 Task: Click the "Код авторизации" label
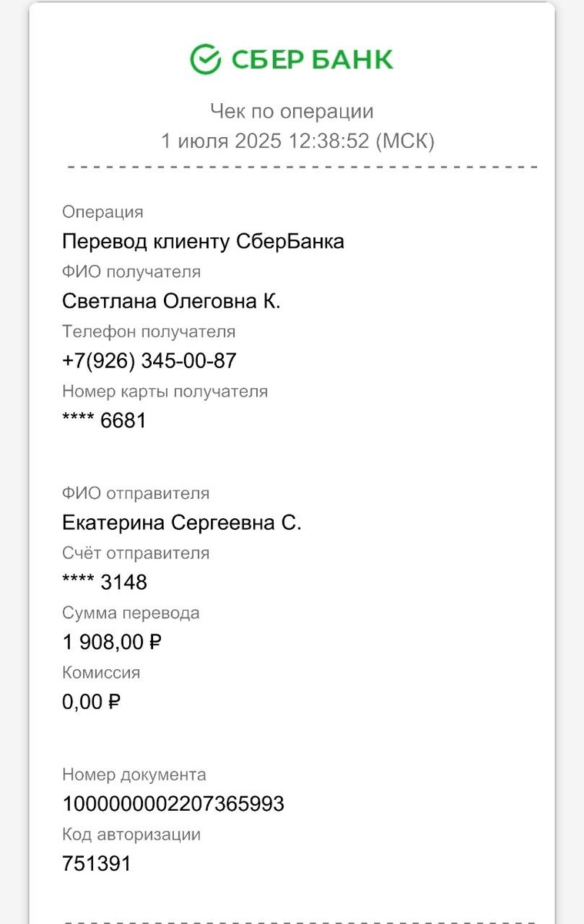click(131, 835)
